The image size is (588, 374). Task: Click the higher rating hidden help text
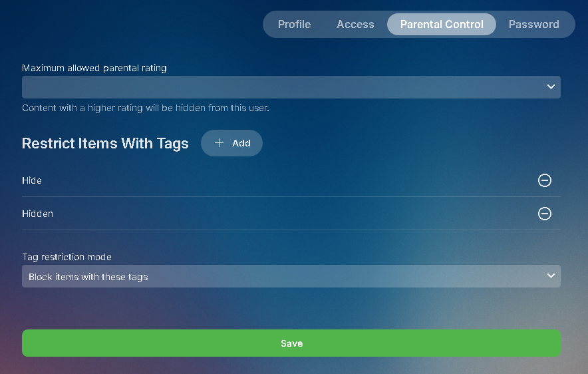(146, 108)
